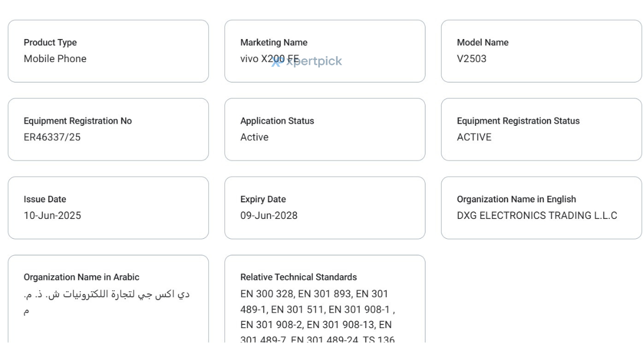Click the EN 300 328 standards list
The width and height of the screenshot is (643, 364).
point(318,317)
